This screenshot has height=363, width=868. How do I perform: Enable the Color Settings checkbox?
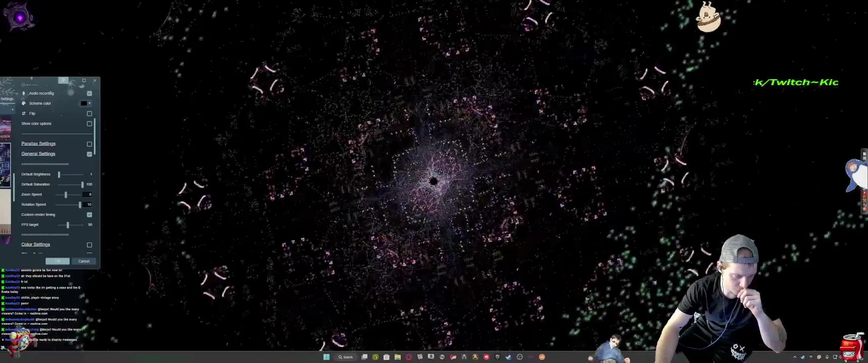(89, 245)
